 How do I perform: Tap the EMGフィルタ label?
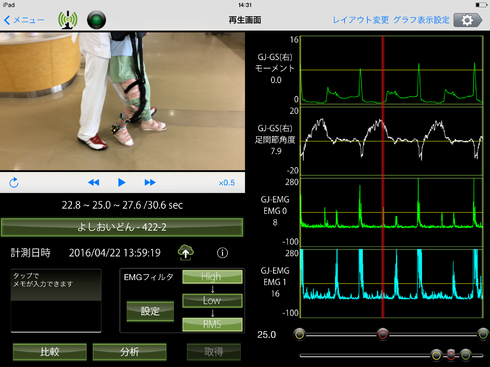(x=148, y=277)
